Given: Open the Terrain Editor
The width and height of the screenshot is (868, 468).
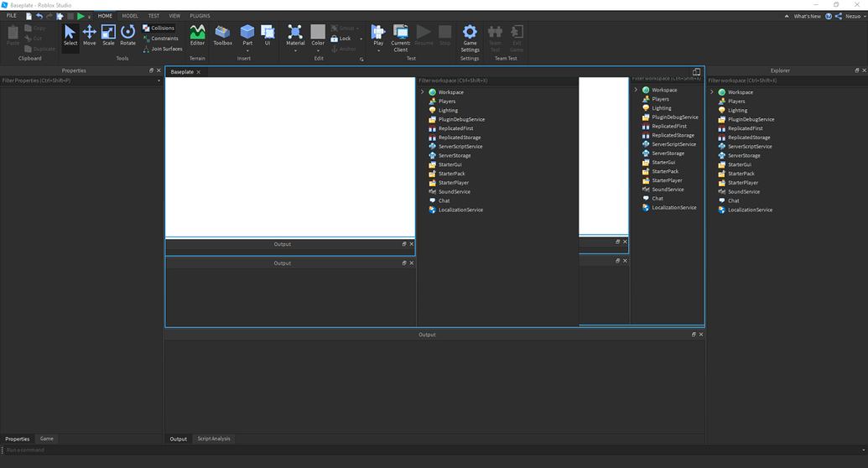Looking at the screenshot, I should (197, 35).
